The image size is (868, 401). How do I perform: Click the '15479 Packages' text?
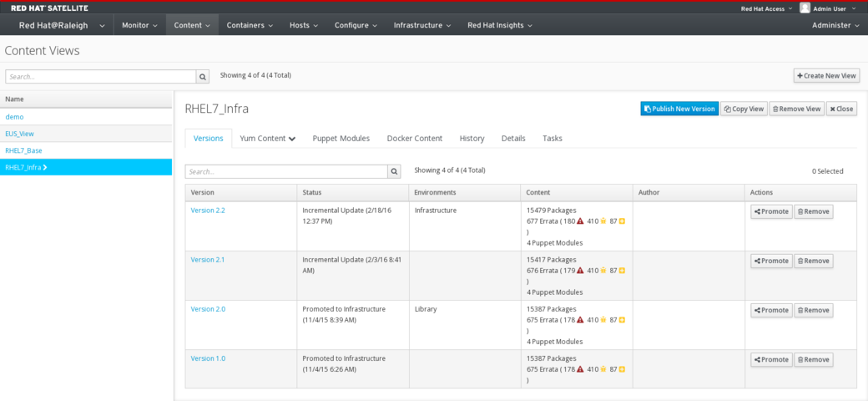[552, 211]
